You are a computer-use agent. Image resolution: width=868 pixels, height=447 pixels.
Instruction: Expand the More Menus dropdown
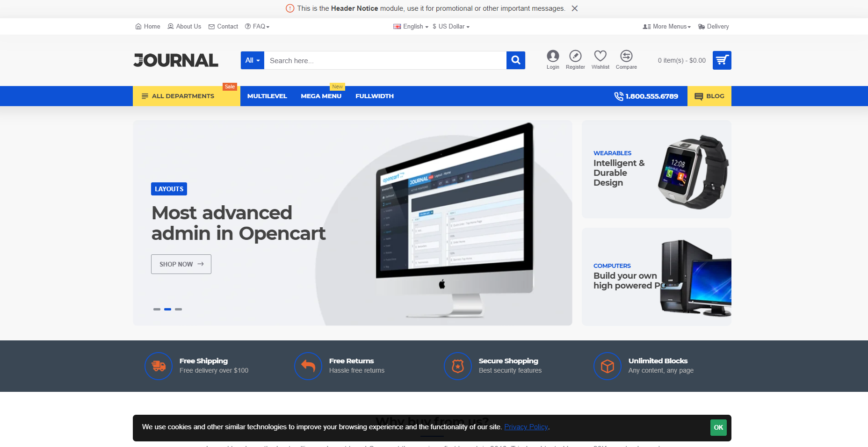tap(667, 27)
